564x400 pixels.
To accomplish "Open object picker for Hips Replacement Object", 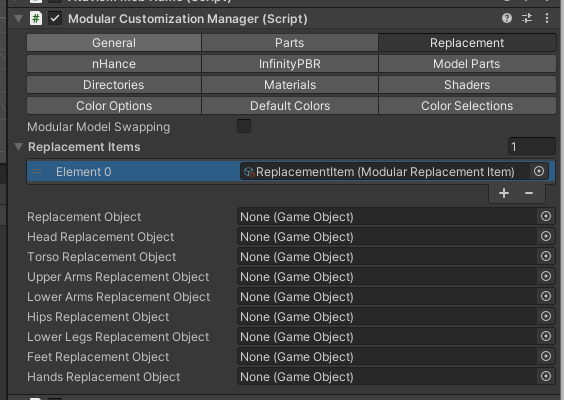I will (546, 316).
